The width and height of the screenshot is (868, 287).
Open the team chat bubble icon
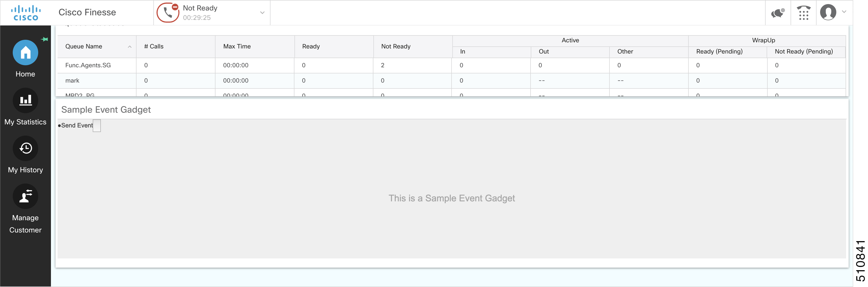tap(778, 13)
